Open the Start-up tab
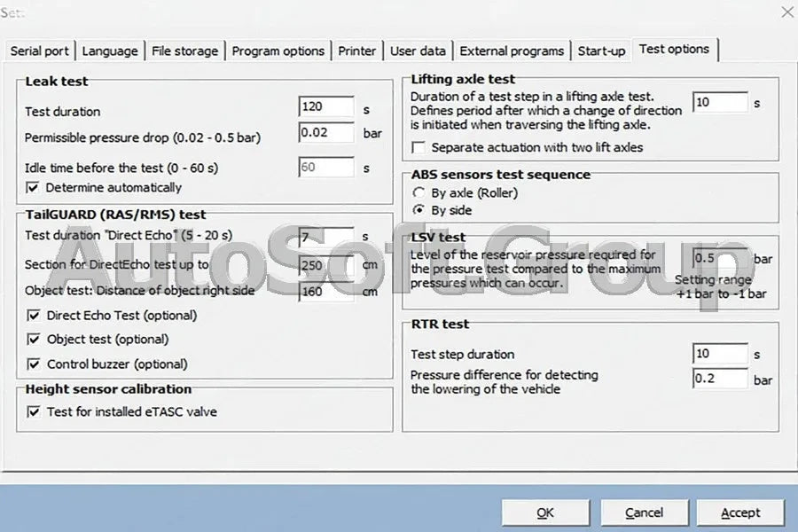 (601, 51)
